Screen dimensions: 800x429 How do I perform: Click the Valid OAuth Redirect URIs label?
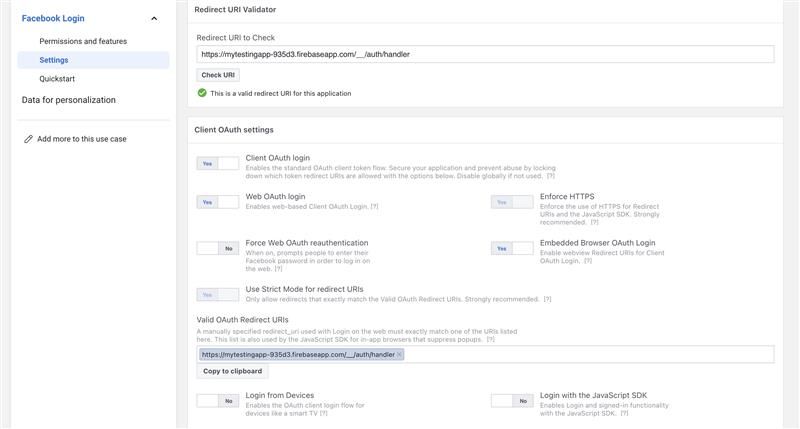242,320
